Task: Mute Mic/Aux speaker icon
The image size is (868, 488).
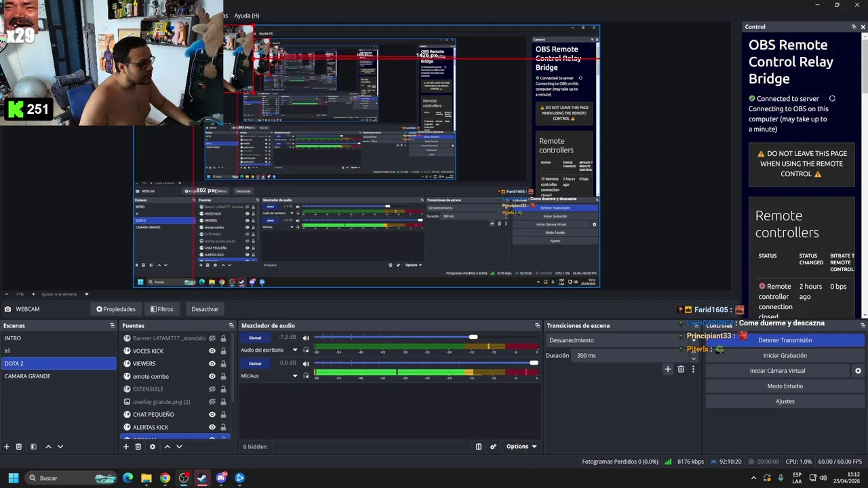Action: [x=306, y=363]
